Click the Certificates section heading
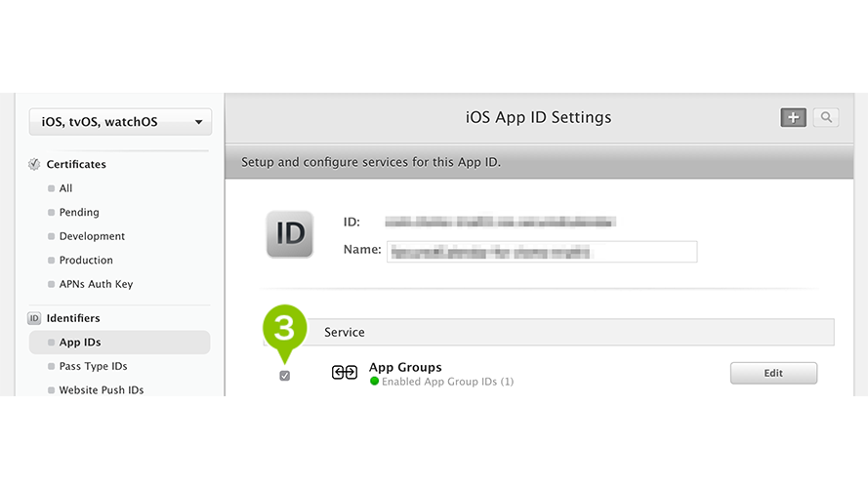Image resolution: width=868 pixels, height=488 pixels. 76,164
